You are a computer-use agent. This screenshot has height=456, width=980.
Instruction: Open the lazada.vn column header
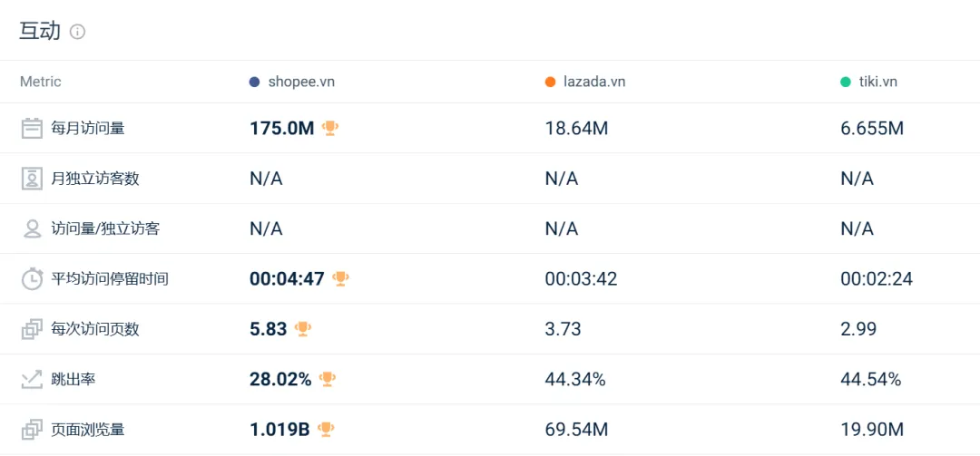point(594,82)
